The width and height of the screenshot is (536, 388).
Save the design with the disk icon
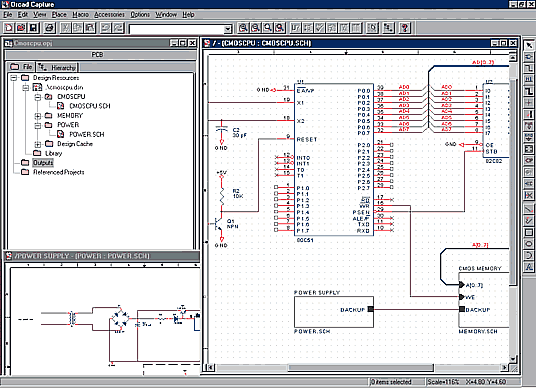pos(34,28)
